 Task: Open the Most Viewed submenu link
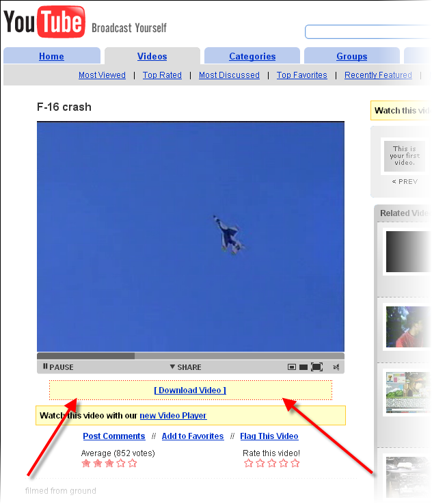click(x=102, y=75)
